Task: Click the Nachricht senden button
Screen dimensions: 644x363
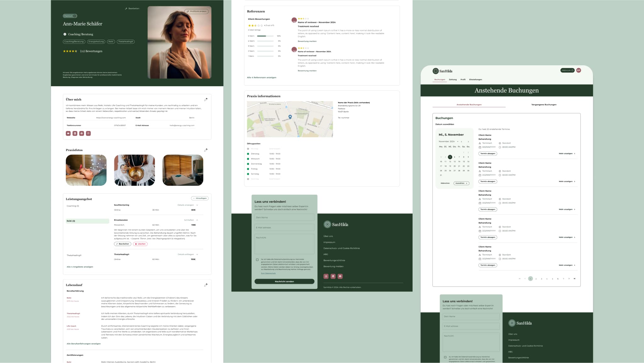Action: tap(284, 281)
